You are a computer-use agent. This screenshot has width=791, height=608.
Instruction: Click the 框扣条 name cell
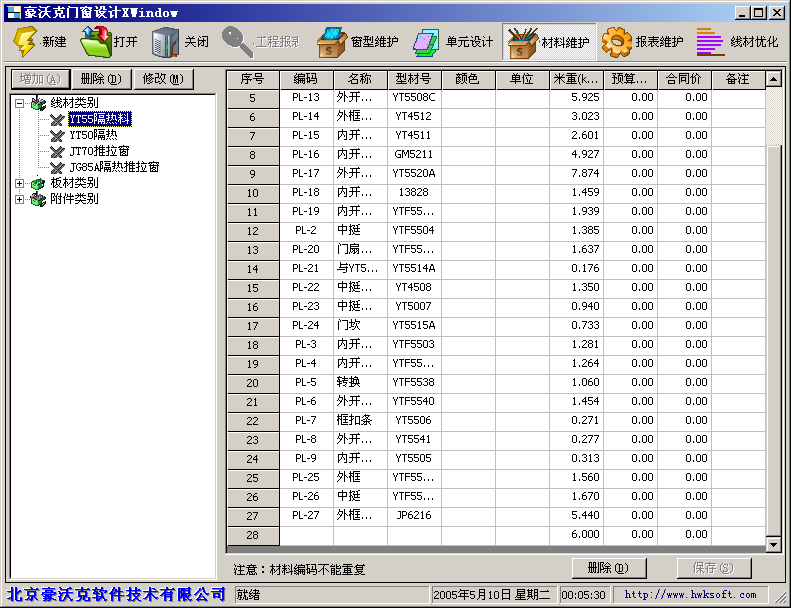[x=360, y=420]
